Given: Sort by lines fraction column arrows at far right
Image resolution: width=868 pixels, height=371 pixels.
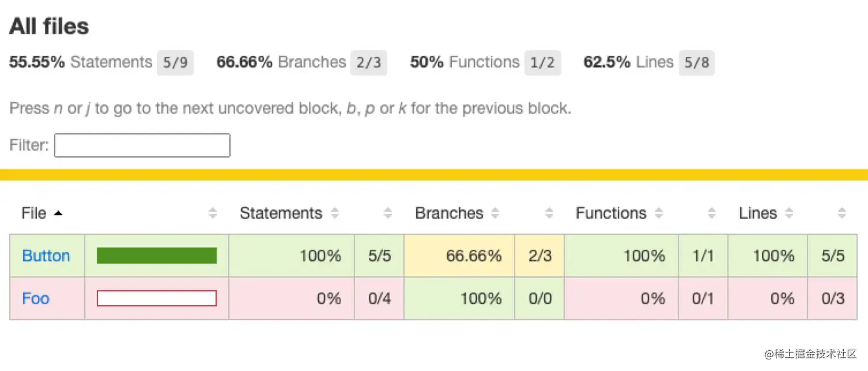Looking at the screenshot, I should (x=842, y=213).
